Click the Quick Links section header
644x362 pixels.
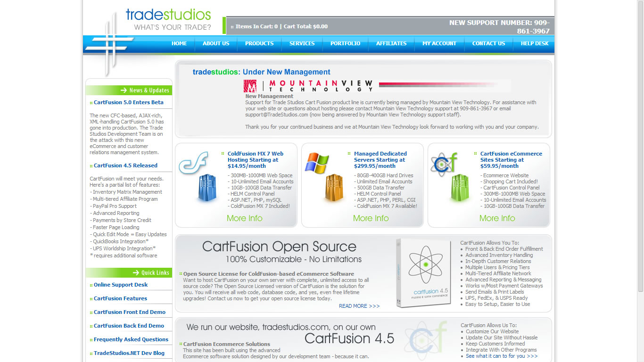click(129, 272)
